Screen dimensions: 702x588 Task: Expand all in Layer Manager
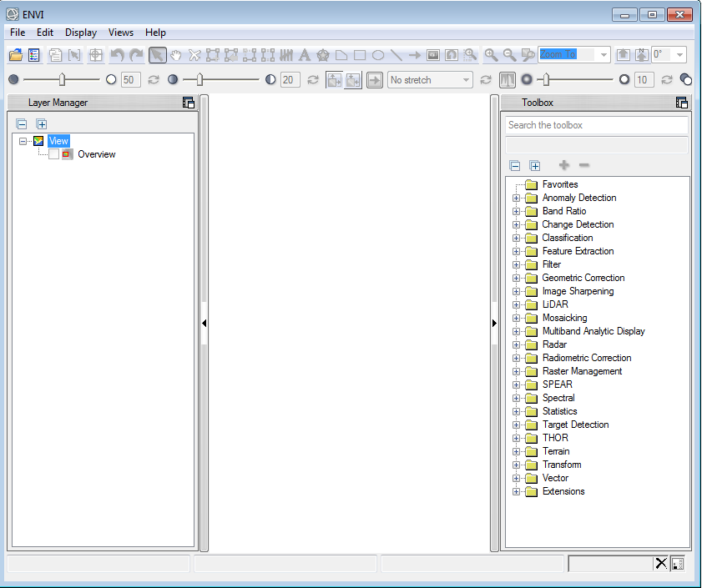coord(41,124)
